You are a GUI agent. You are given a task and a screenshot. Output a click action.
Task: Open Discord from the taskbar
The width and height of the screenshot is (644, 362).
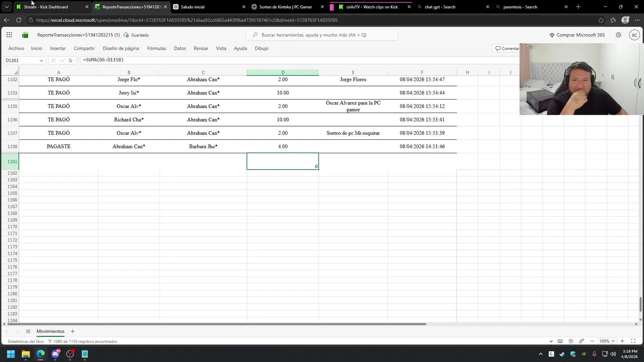tap(55, 354)
